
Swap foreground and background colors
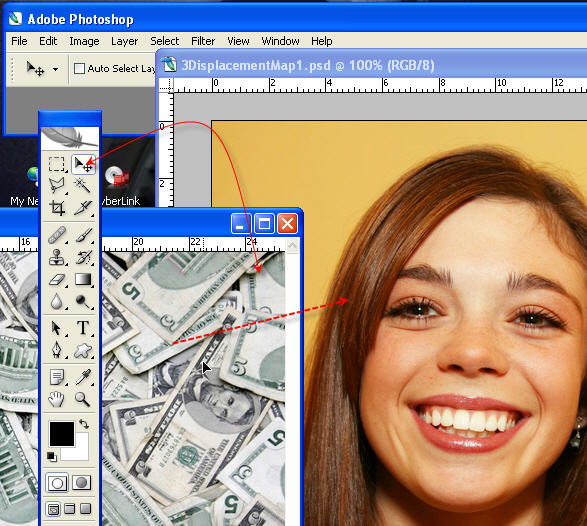click(84, 424)
